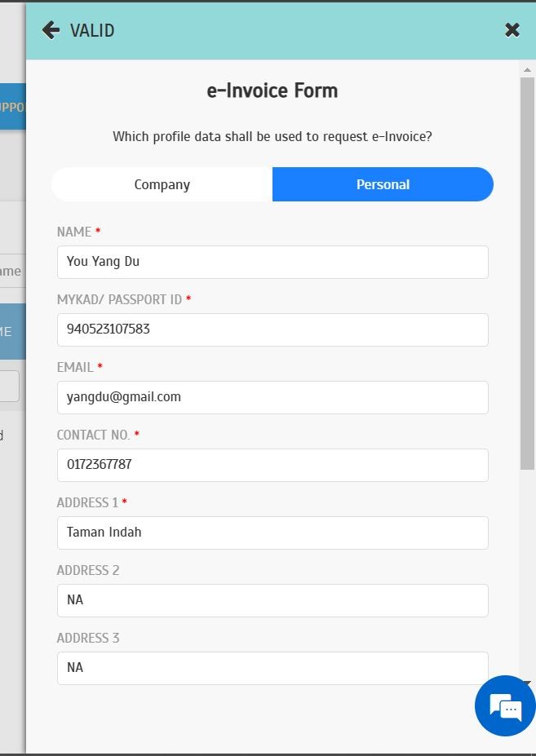Close the e-Invoice form panel
Screen dimensions: 536x756
pos(512,30)
